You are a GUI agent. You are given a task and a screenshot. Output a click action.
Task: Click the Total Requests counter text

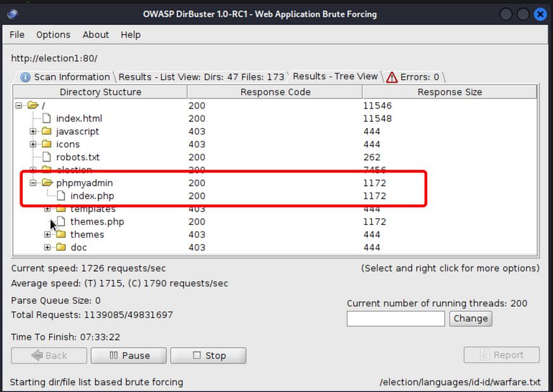coord(92,315)
